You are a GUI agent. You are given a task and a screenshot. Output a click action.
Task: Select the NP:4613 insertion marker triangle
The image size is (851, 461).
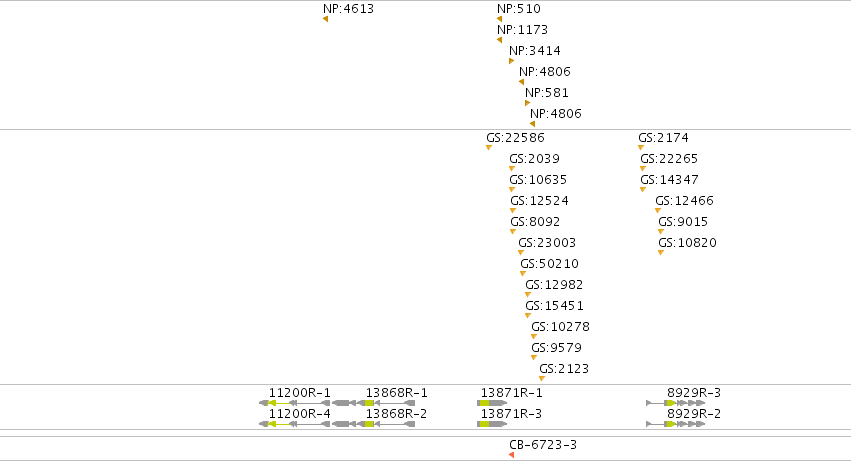[325, 19]
